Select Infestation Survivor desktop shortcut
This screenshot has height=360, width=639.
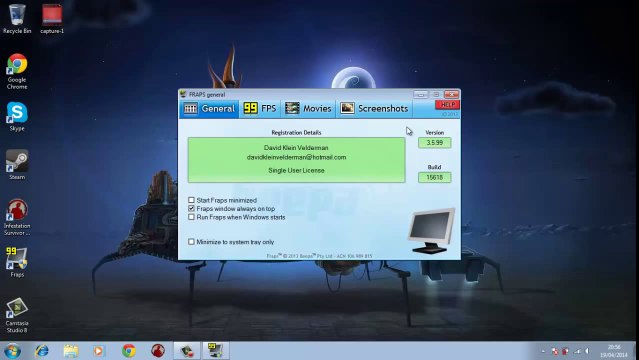tap(17, 217)
